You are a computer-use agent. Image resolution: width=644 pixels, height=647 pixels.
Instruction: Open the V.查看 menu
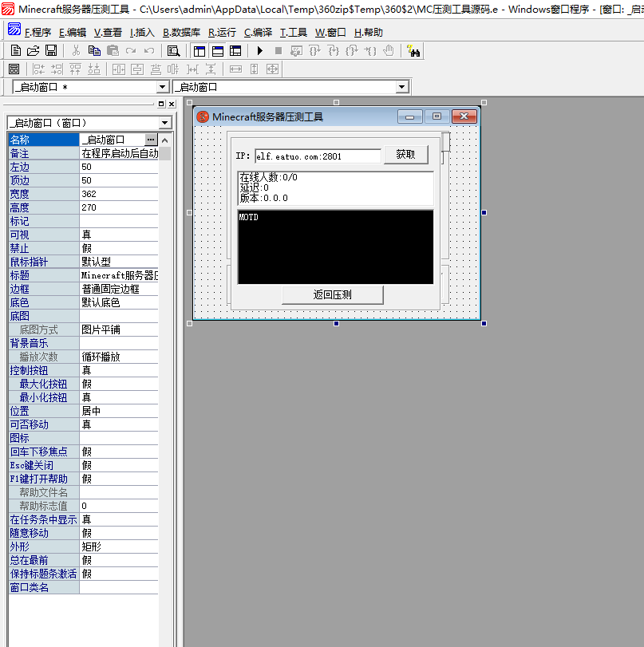point(108,32)
